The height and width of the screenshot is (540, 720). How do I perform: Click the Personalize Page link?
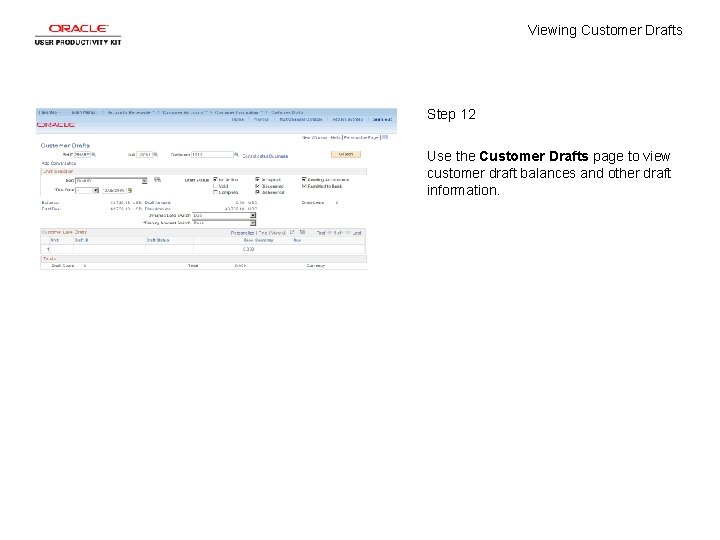(361, 137)
